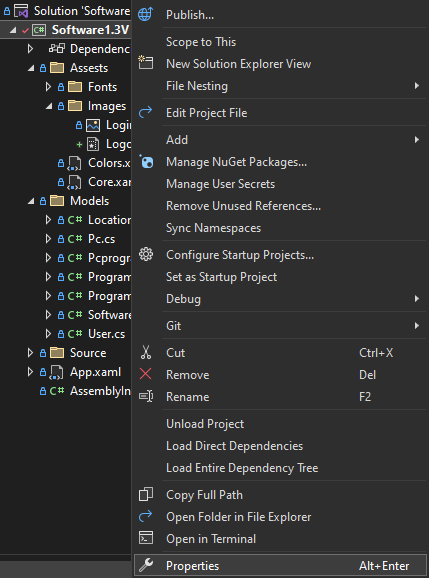
Task: Click the Login image file icon
Action: [x=93, y=125]
